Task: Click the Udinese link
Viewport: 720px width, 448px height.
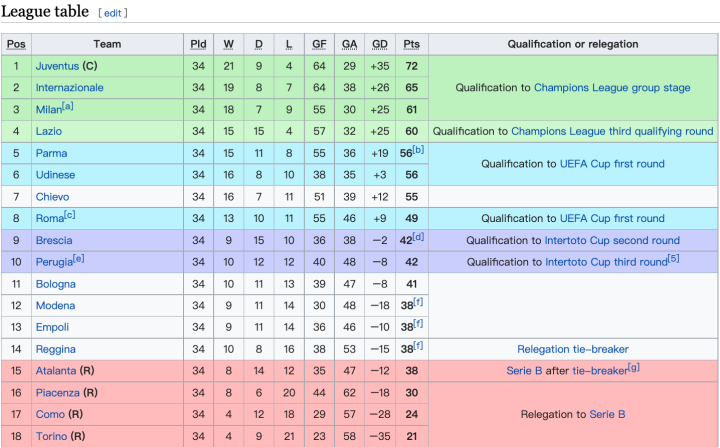Action: (55, 175)
